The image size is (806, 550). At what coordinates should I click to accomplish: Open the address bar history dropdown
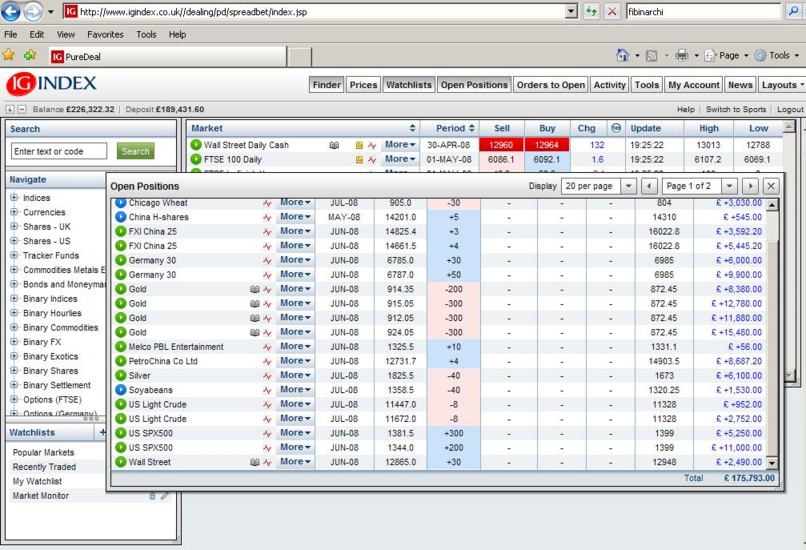[x=571, y=11]
